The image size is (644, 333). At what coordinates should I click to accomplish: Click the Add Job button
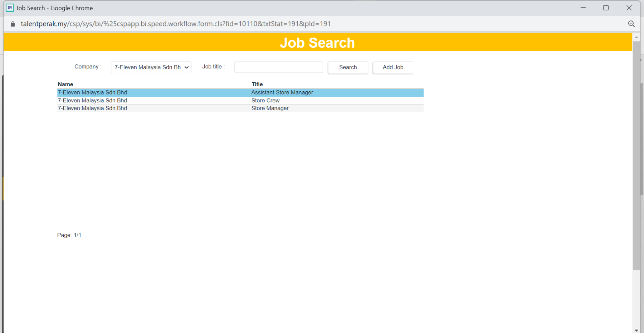pyautogui.click(x=392, y=67)
